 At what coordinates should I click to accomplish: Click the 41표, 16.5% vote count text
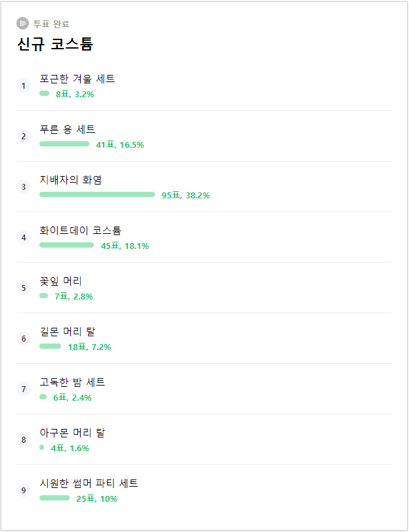point(119,145)
